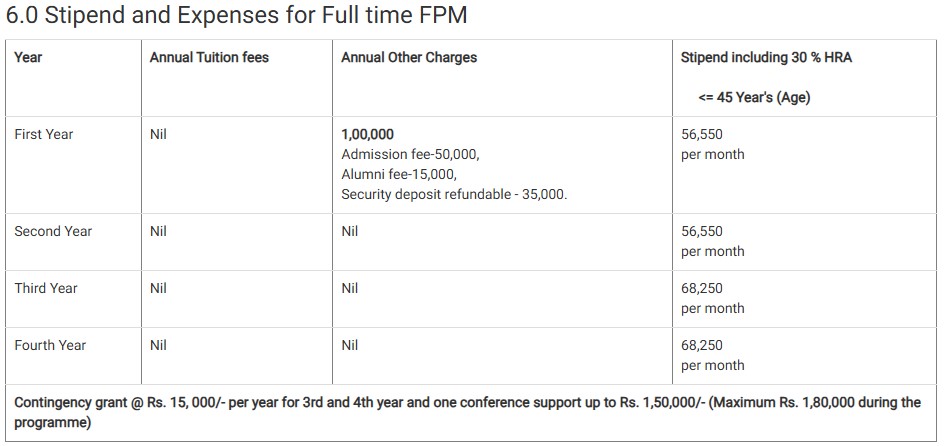
Task: Click the "Contingency grant" note at table bottom
Action: (467, 412)
